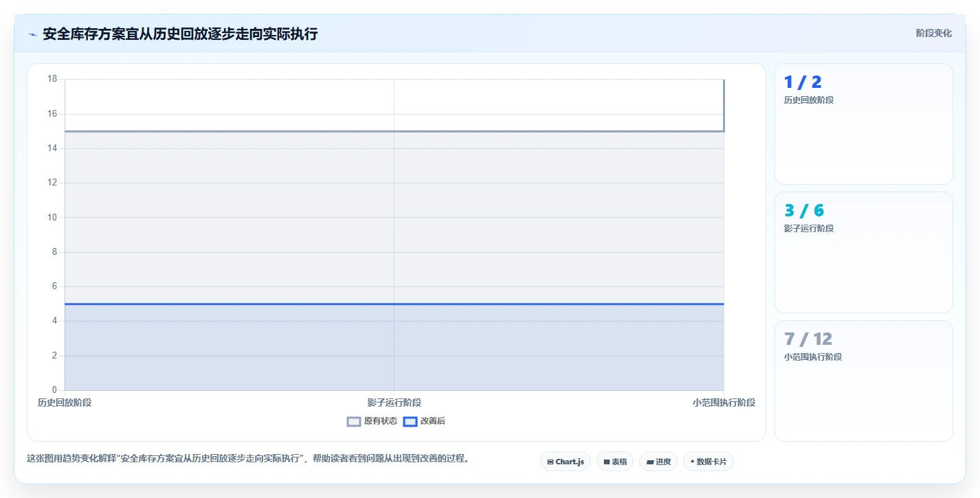Click the y-axis value 8
Screen dimensions: 980x498
click(54, 252)
